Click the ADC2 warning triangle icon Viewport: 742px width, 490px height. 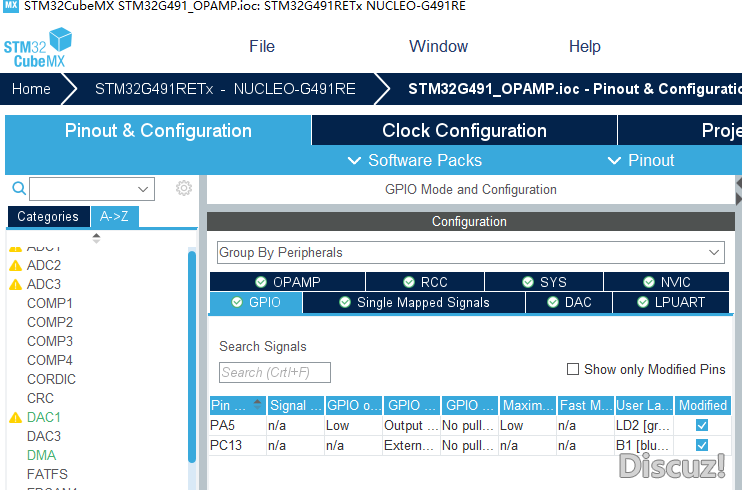(x=16, y=266)
